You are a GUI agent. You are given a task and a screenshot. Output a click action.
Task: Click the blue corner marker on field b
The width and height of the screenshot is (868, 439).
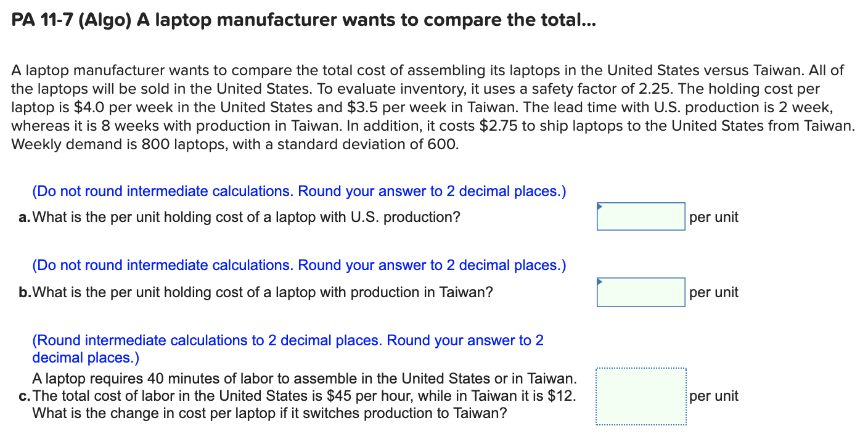(x=599, y=281)
